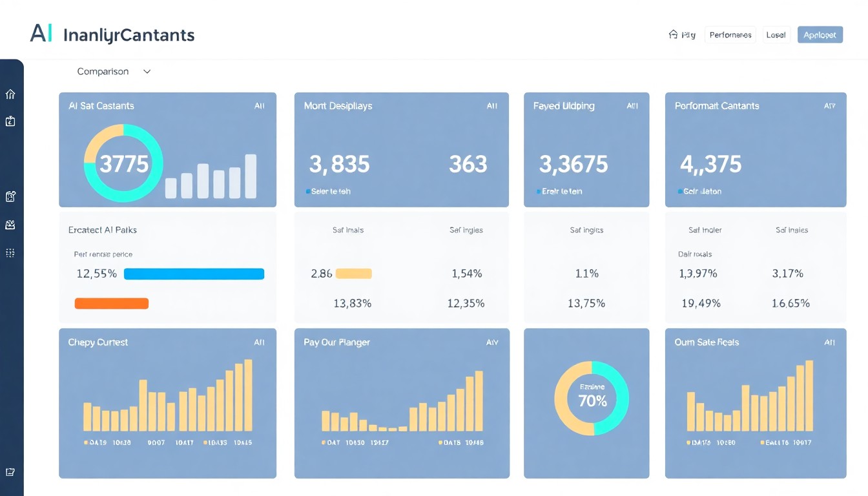Click the home icon in the left sidebar
The height and width of the screenshot is (496, 868).
pyautogui.click(x=10, y=94)
